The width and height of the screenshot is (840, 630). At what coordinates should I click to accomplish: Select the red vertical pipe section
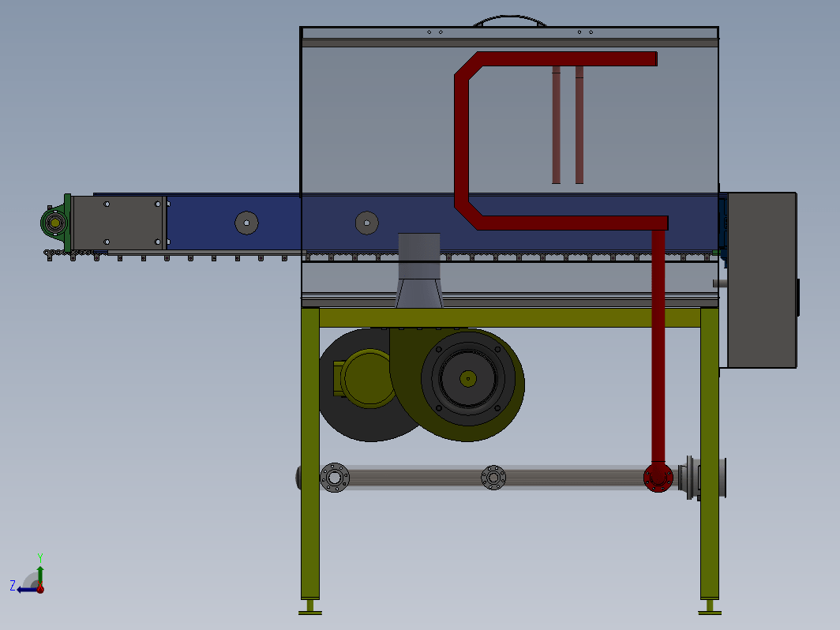(658, 346)
